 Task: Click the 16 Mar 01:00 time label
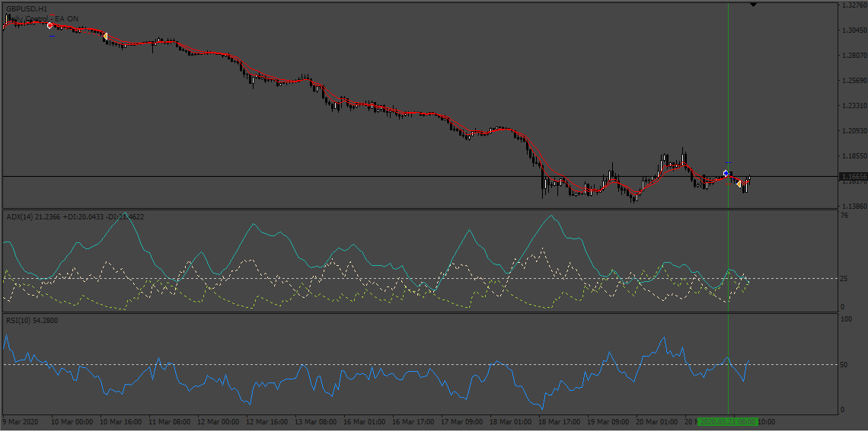[364, 421]
